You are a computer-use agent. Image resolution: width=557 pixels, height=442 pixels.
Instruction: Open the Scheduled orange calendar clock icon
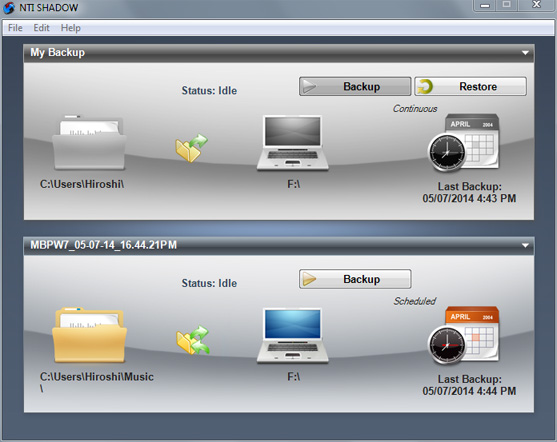tap(463, 335)
